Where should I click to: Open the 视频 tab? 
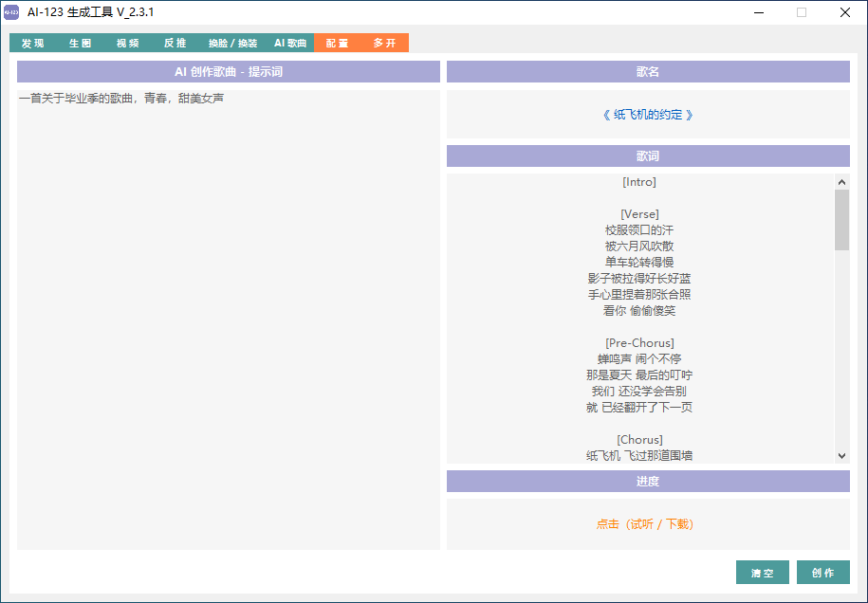coord(127,44)
